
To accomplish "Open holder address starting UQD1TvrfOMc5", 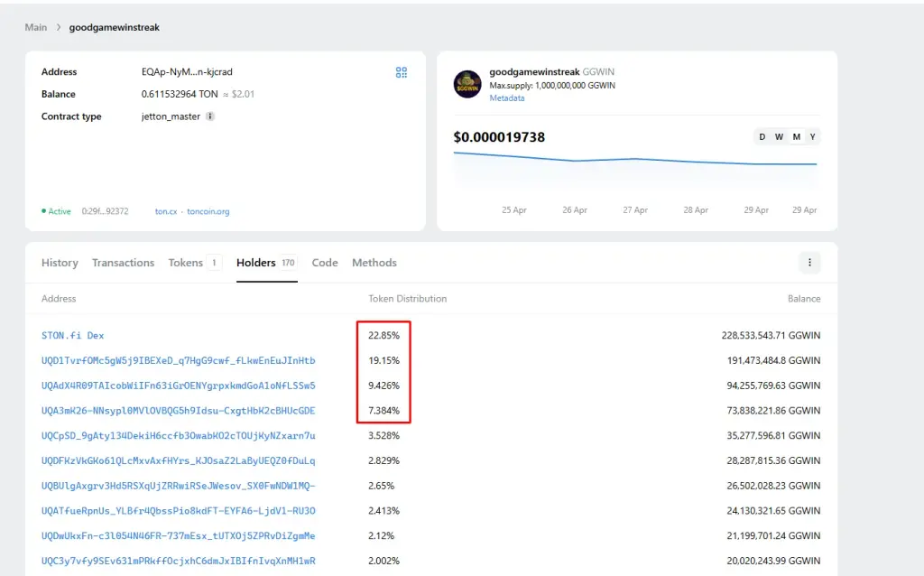I will (178, 360).
